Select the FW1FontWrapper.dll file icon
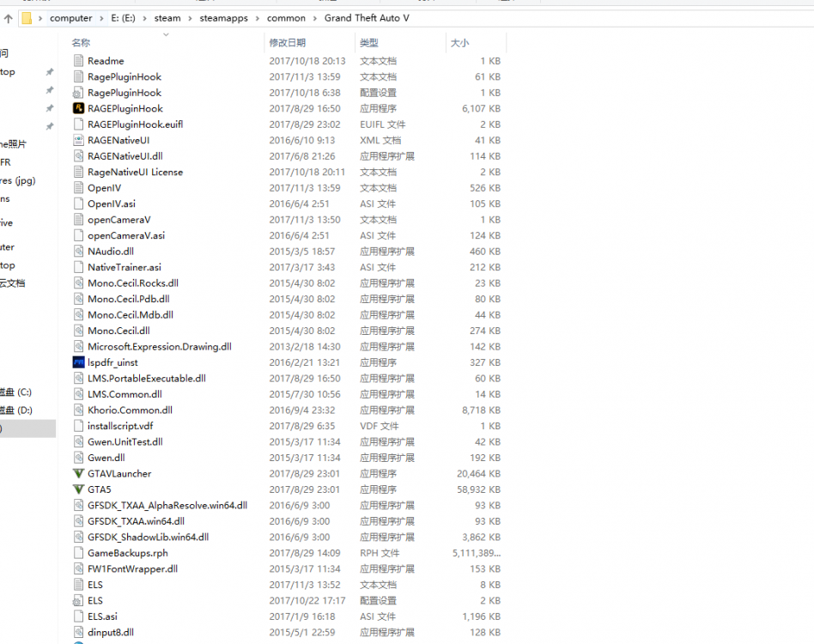Screen dimensions: 814x644 click(x=78, y=568)
